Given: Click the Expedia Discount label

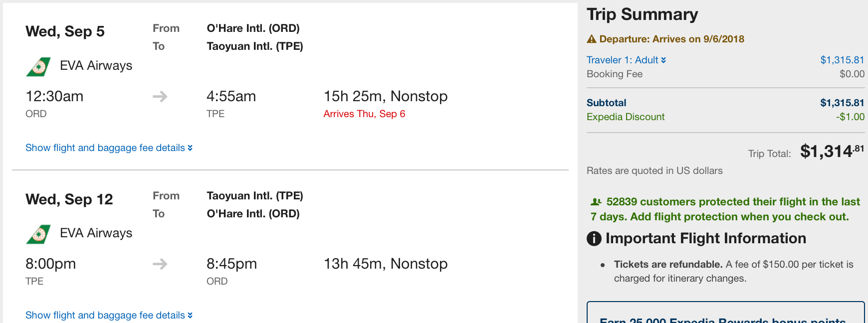Looking at the screenshot, I should coord(626,117).
